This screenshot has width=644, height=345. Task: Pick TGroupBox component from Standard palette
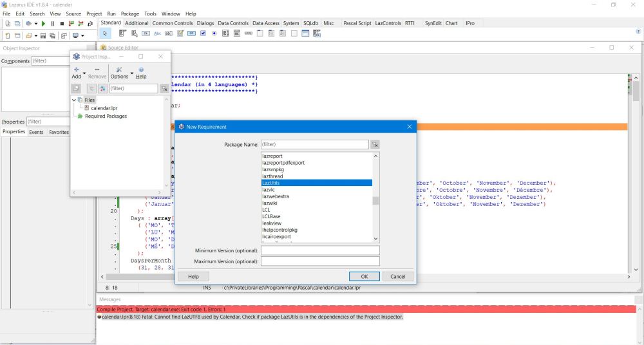260,33
